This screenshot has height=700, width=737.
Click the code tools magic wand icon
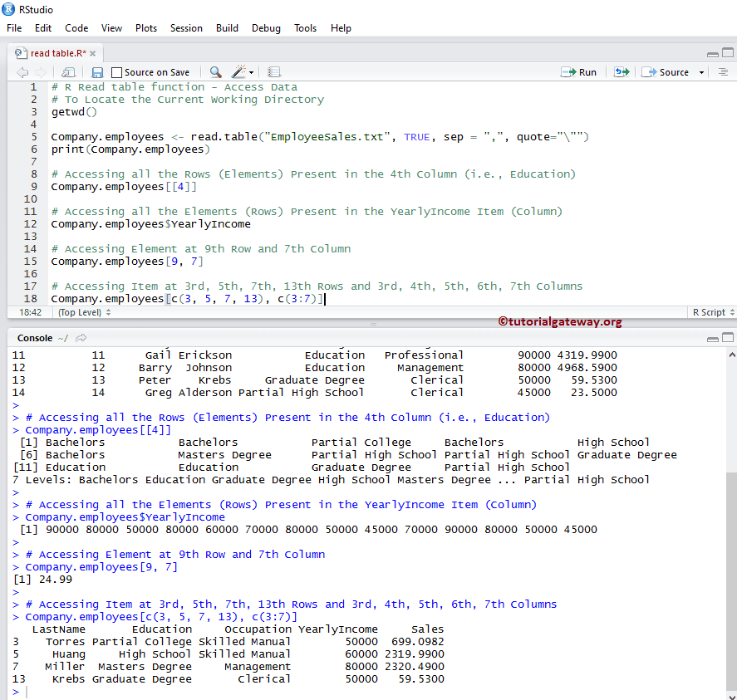coord(239,72)
